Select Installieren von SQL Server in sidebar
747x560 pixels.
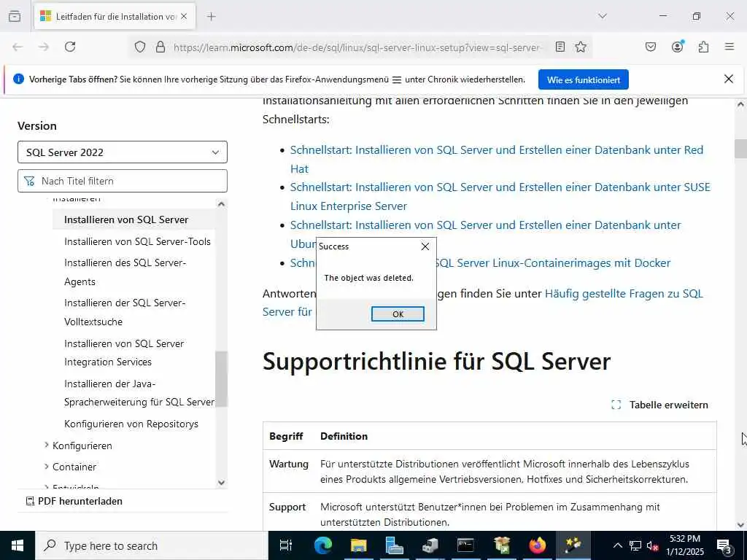[x=126, y=219]
